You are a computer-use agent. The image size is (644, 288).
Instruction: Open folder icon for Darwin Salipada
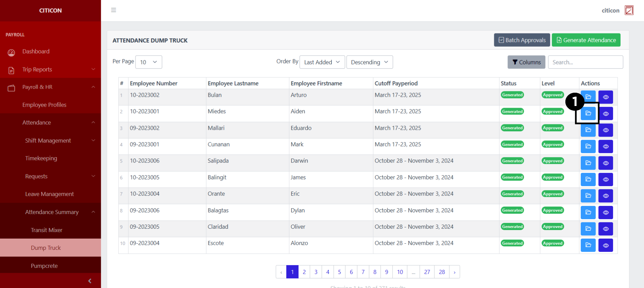[x=588, y=163]
